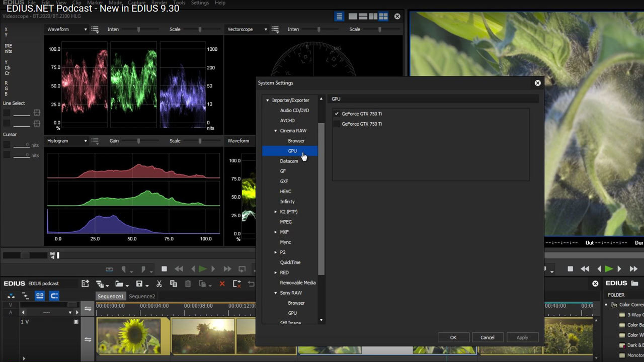The width and height of the screenshot is (644, 362).
Task: Switch to the Sequence2 tab
Action: point(142,296)
